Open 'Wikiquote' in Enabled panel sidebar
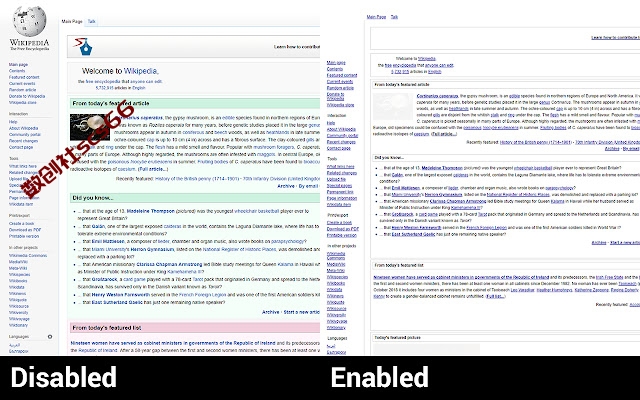The image size is (640, 400). point(336,302)
